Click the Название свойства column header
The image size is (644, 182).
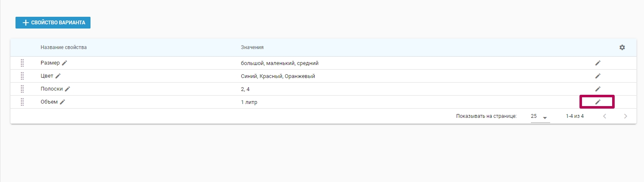click(x=64, y=47)
